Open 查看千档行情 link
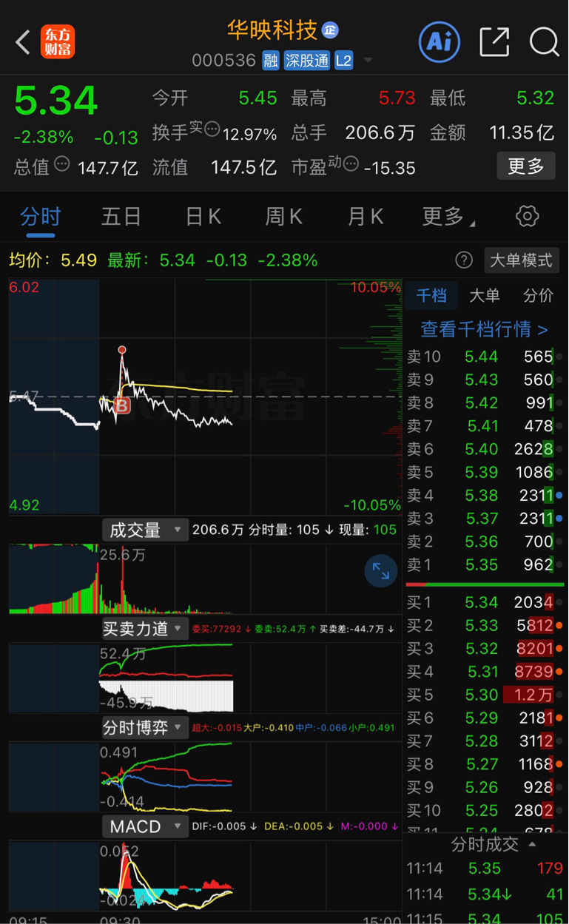The width and height of the screenshot is (569, 924). pos(485,329)
